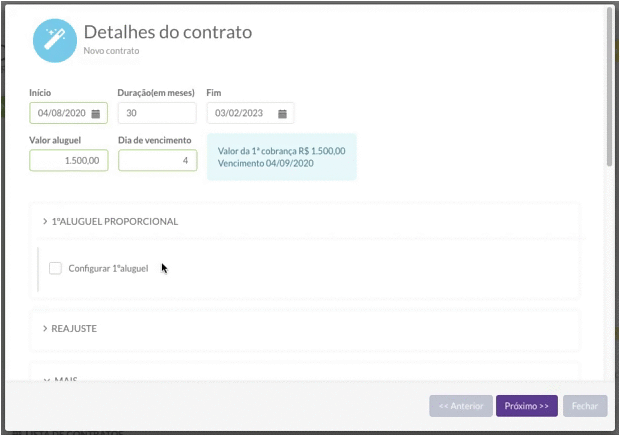Close the dialog using Fechar
This screenshot has width=620, height=436.
click(x=584, y=406)
